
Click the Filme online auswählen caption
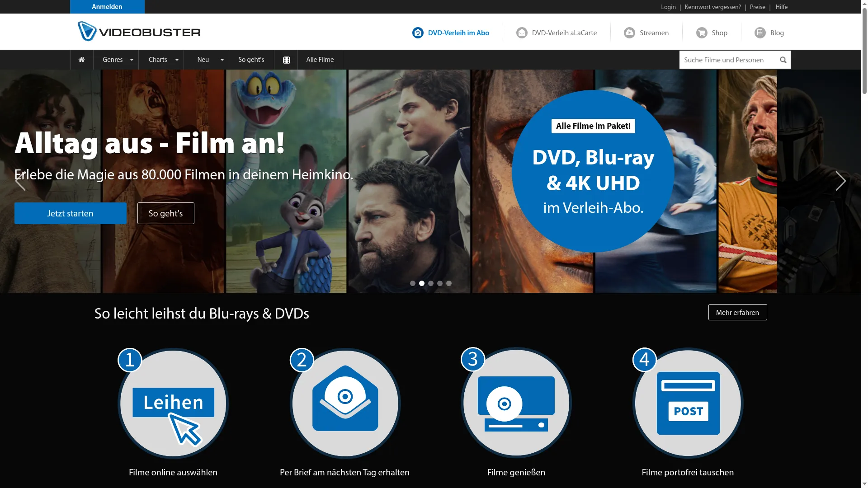click(173, 472)
